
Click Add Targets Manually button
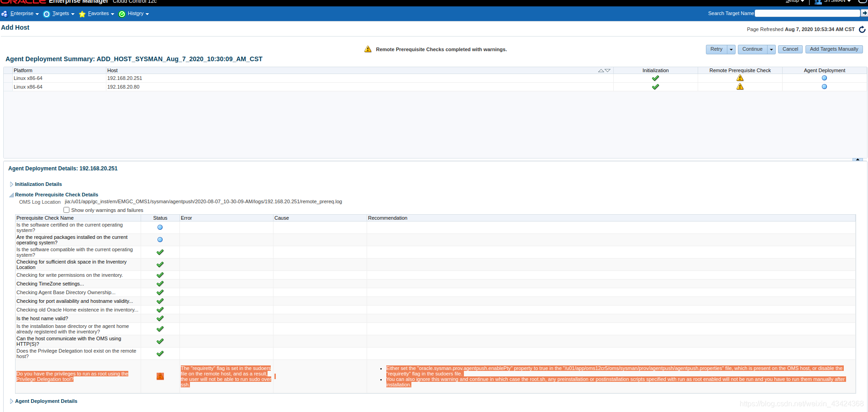(x=834, y=49)
